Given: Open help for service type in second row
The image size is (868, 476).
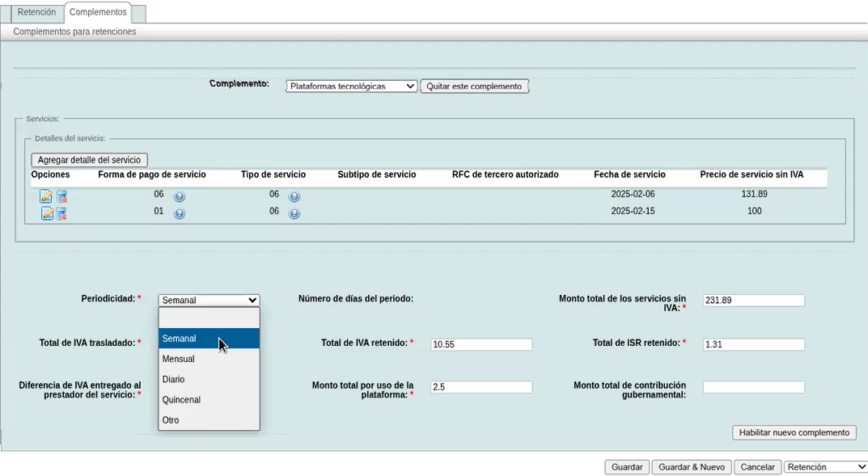Looking at the screenshot, I should pos(294,214).
